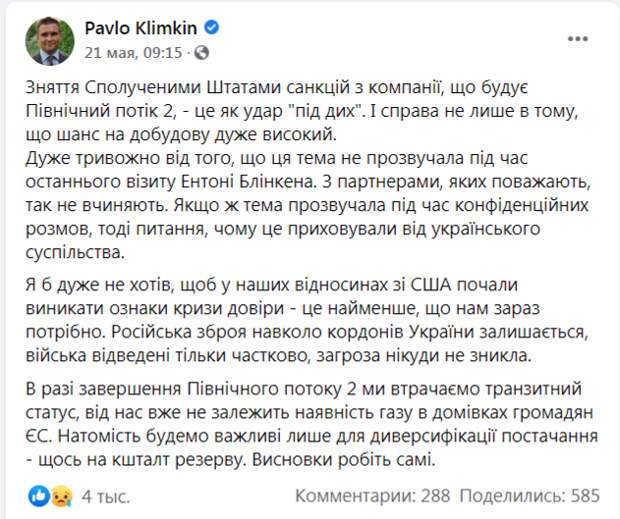Screen dimensions: 620x519
Task: Click the blue Like reaction icon
Action: point(39,494)
